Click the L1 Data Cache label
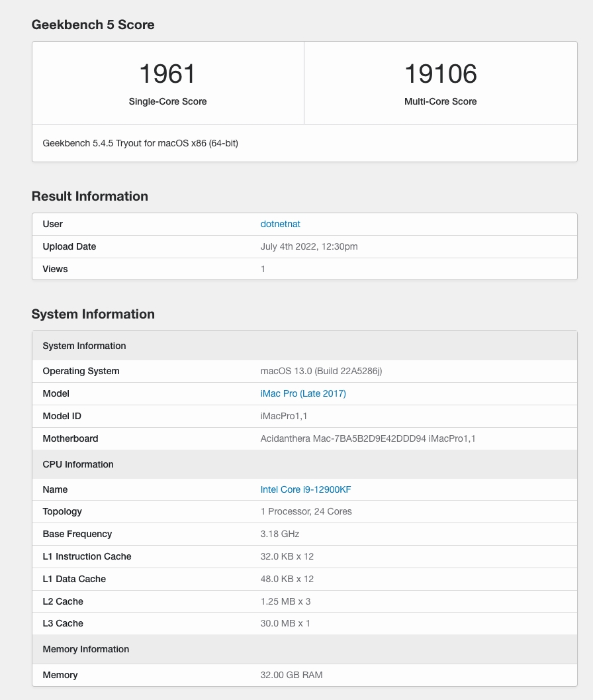Screen dimensions: 593x700 pyautogui.click(x=74, y=579)
